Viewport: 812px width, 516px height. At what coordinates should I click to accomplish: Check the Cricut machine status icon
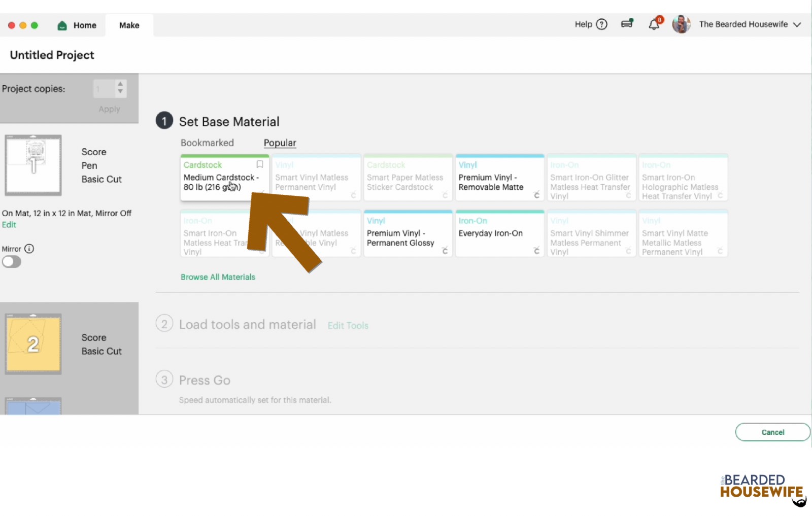(x=627, y=23)
